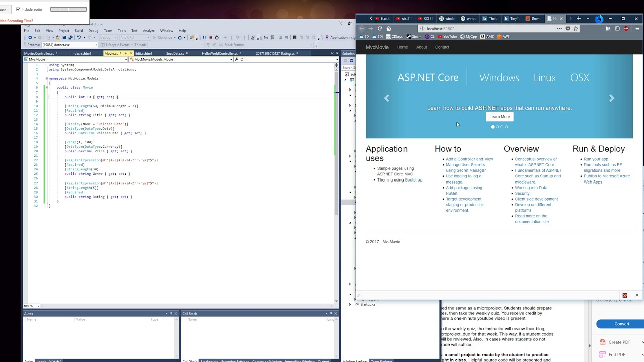Click the Convert button in the PDF pane
Image resolution: width=644 pixels, height=362 pixels.
[621, 324]
